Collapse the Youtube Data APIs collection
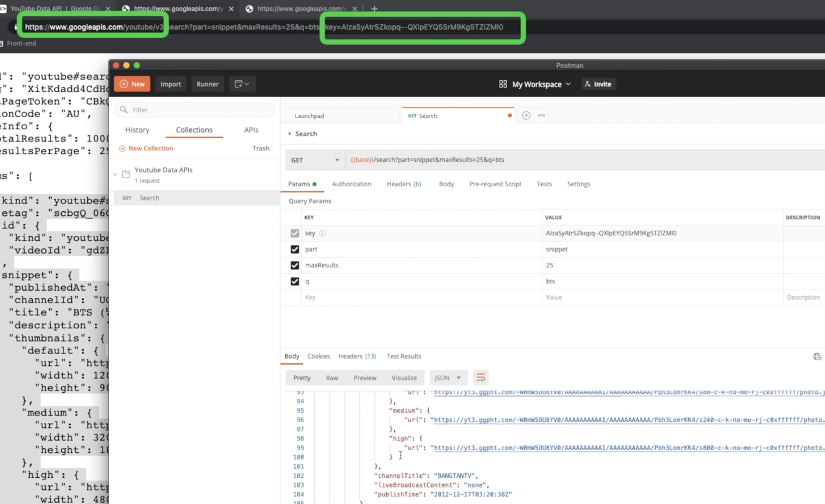This screenshot has height=504, width=825. pyautogui.click(x=115, y=174)
